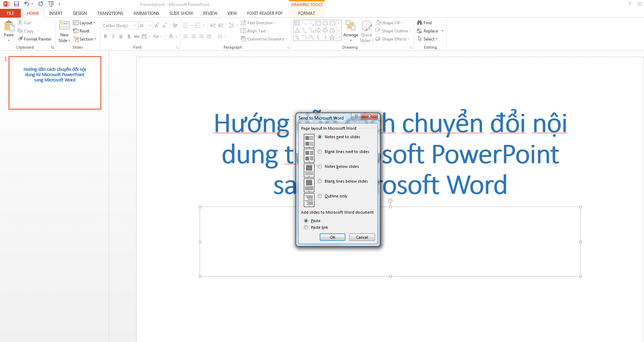Switch to the TRANSITIONS tab
The image size is (644, 342).
110,13
